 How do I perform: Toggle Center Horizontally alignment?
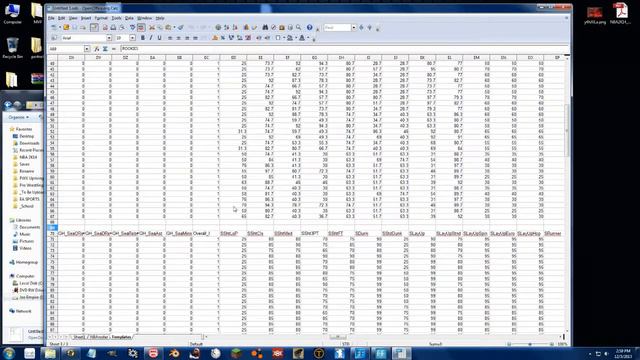[178, 38]
